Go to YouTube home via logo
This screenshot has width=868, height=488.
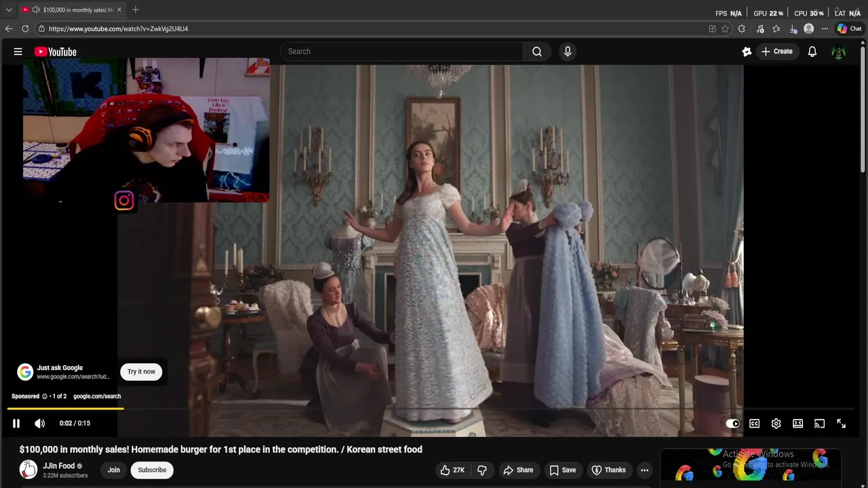[55, 52]
